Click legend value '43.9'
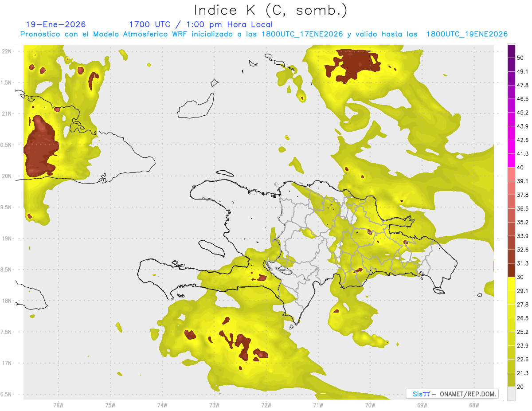The height and width of the screenshot is (411, 532). click(523, 126)
